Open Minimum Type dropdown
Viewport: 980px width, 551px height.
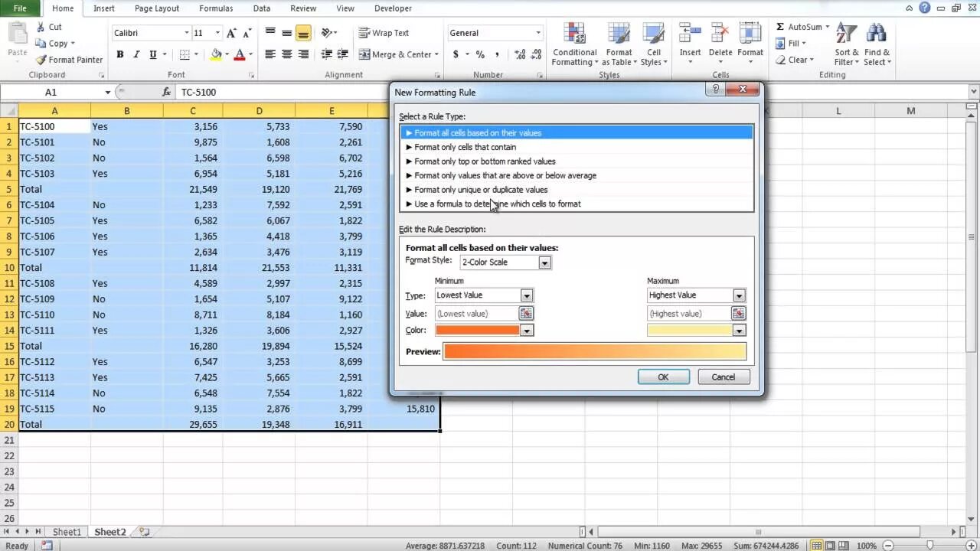[527, 295]
